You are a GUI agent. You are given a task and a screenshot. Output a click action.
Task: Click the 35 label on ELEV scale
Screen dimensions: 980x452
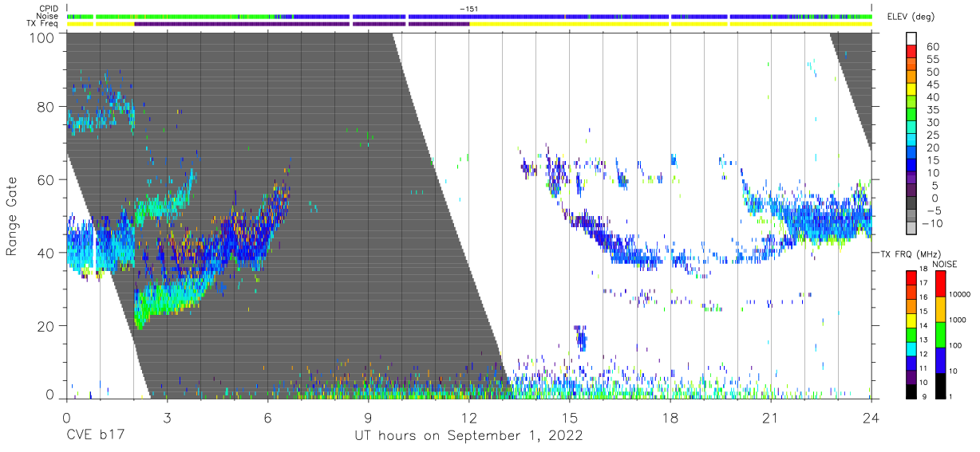(x=931, y=110)
